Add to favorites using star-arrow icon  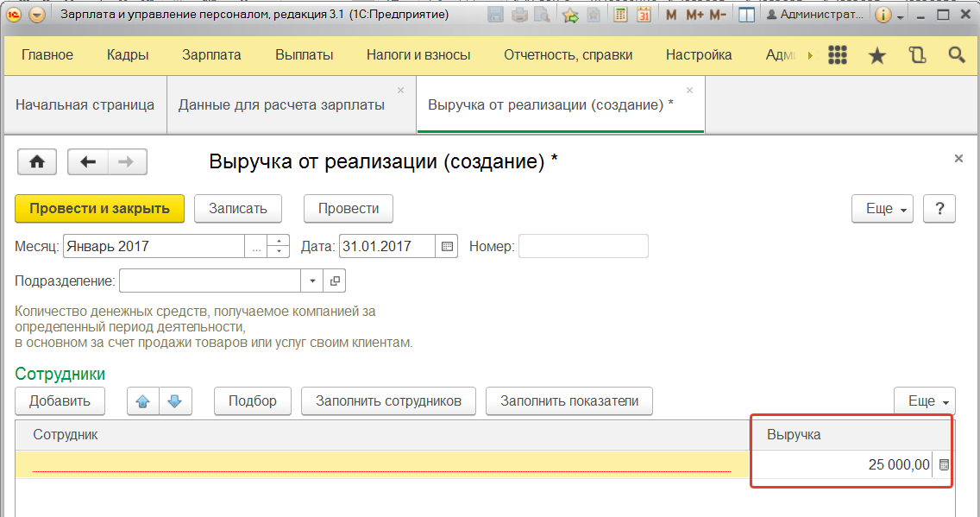click(570, 15)
